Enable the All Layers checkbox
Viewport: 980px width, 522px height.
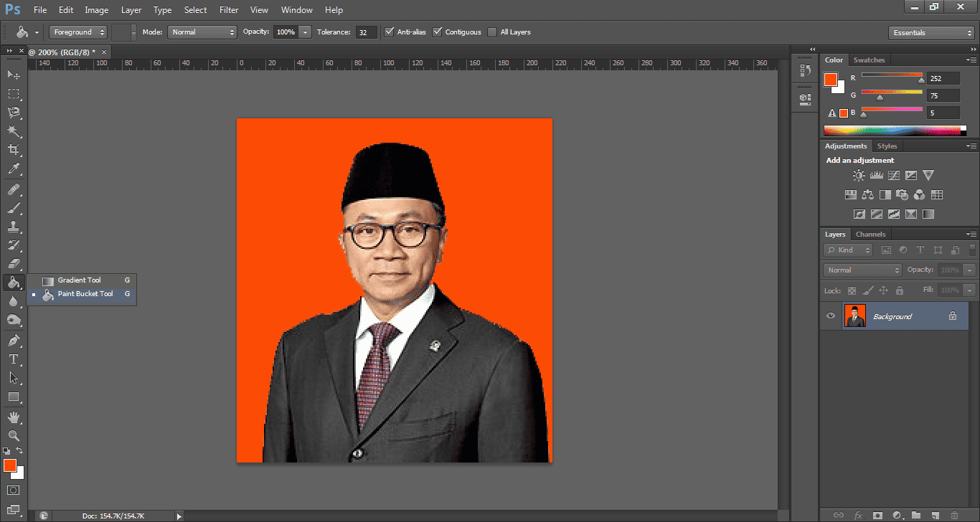492,32
